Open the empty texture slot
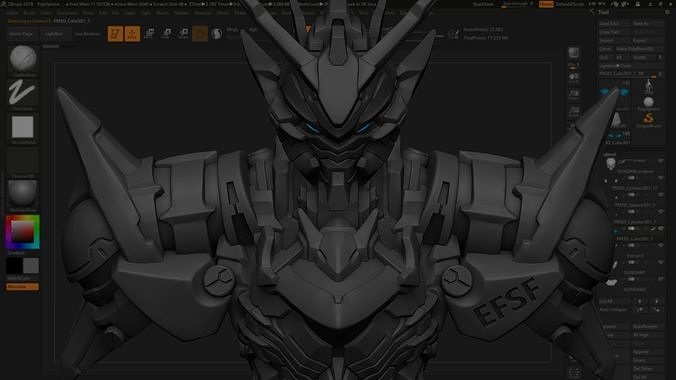This screenshot has width=676, height=380. 22,162
